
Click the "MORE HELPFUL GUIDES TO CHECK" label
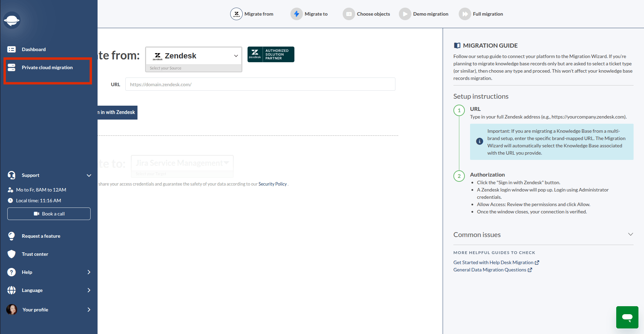click(x=494, y=253)
